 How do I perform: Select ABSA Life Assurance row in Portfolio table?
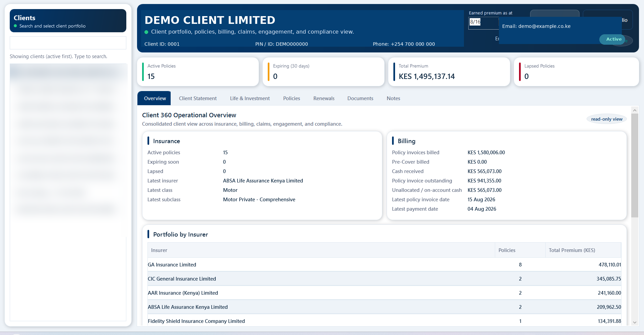point(384,307)
